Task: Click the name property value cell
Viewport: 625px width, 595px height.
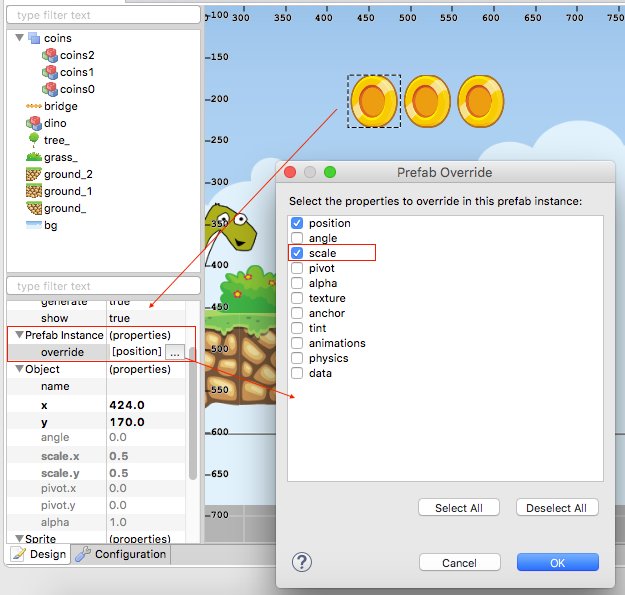Action: click(x=145, y=386)
